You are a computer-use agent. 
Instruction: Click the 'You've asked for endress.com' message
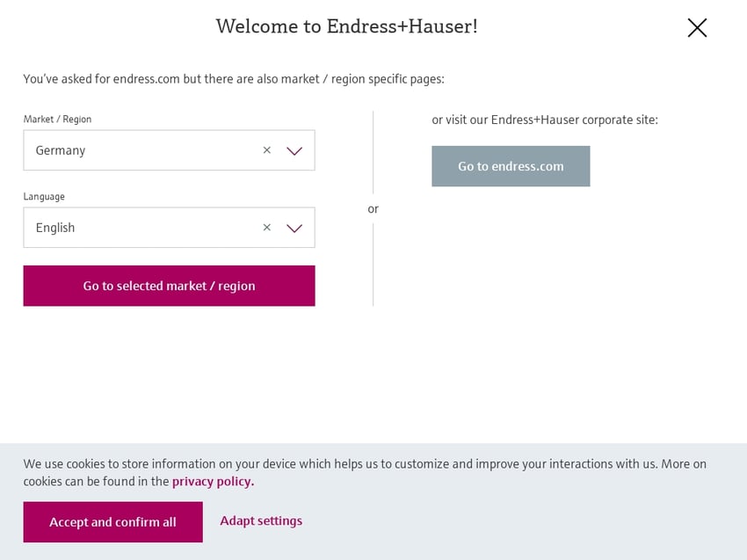click(234, 79)
